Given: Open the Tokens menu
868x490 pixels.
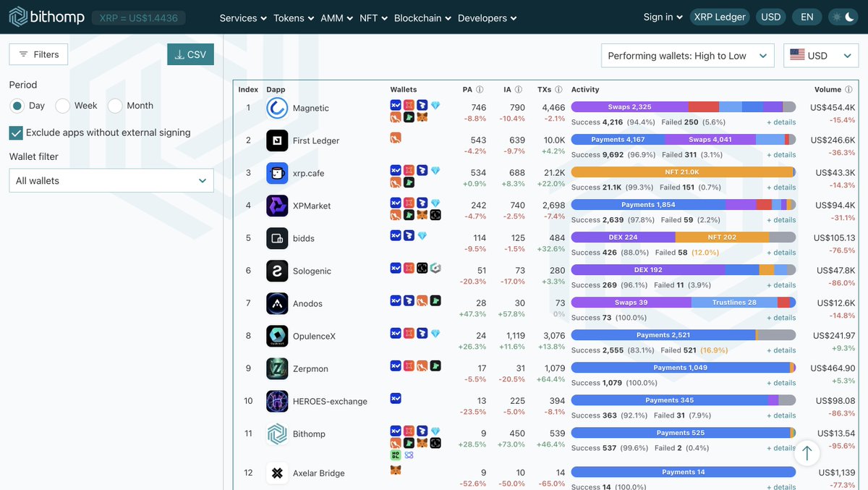Looking at the screenshot, I should [x=294, y=18].
